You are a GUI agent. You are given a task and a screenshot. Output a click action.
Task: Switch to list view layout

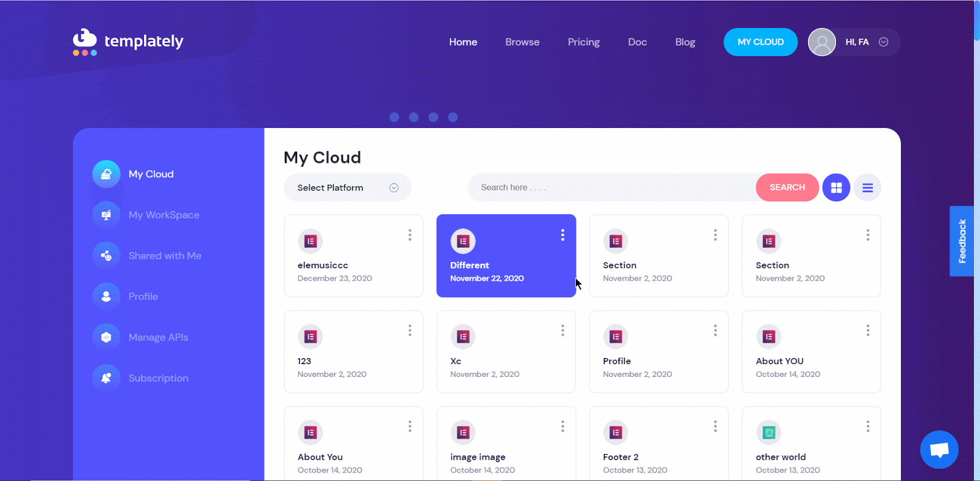tap(867, 188)
